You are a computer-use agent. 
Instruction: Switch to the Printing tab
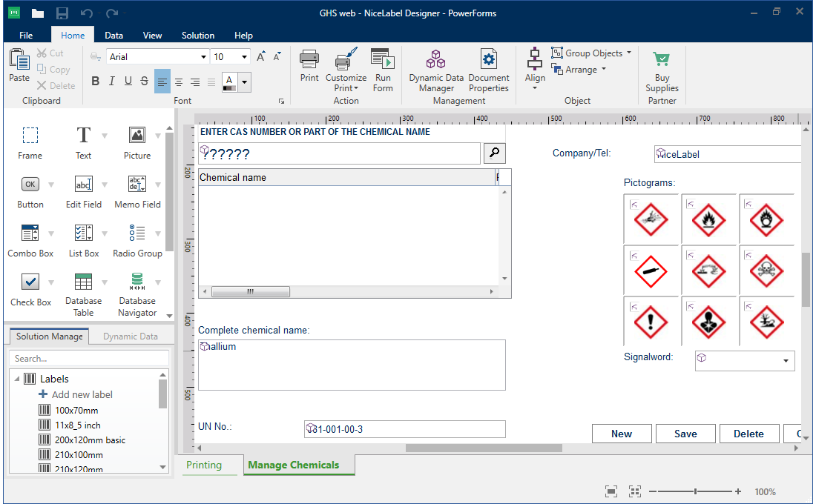pos(208,465)
